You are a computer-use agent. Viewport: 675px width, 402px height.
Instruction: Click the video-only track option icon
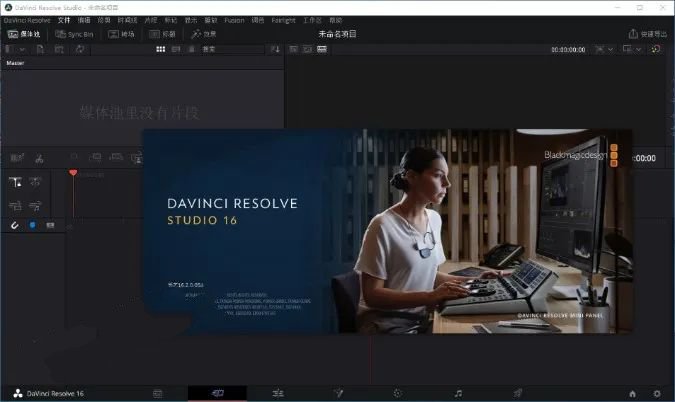15,206
